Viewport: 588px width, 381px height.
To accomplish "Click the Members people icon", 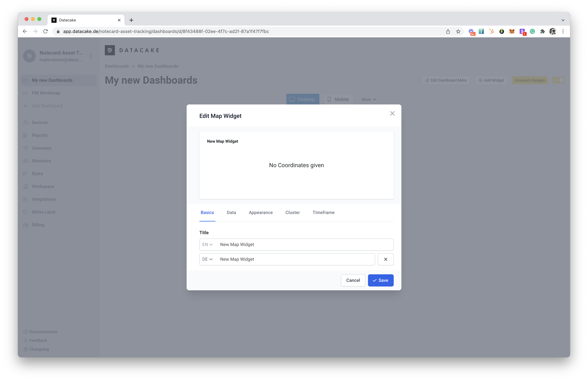I will (x=26, y=161).
